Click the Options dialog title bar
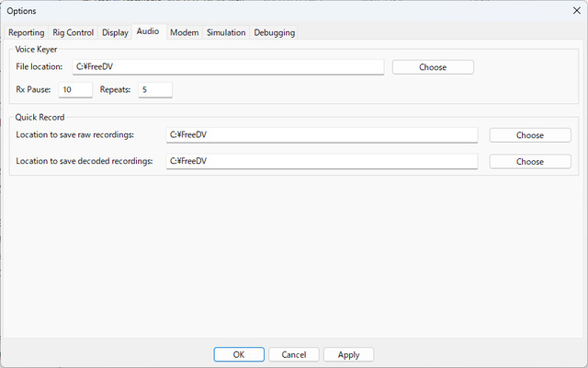Viewport: 588px width, 368px height. click(x=276, y=9)
